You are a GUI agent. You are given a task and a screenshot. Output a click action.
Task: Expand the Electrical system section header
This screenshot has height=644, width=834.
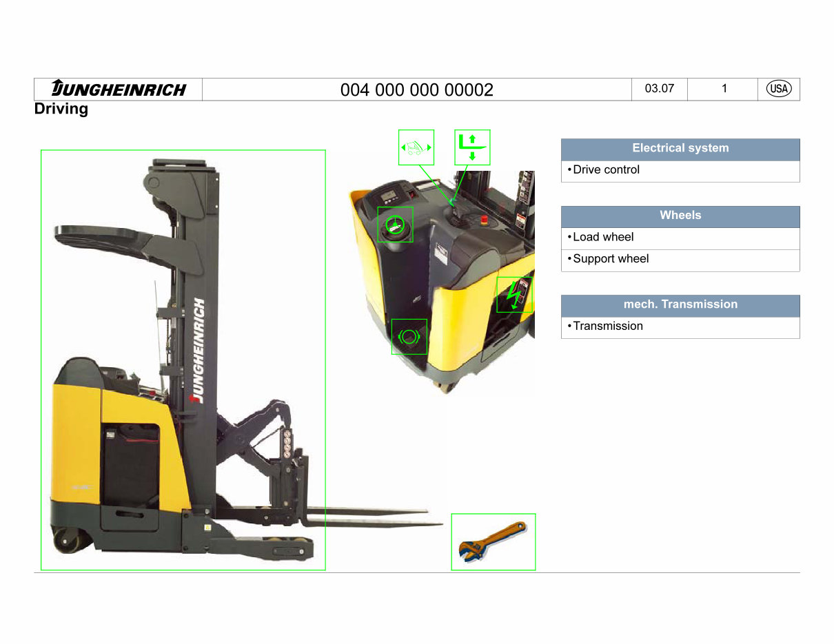pyautogui.click(x=680, y=148)
